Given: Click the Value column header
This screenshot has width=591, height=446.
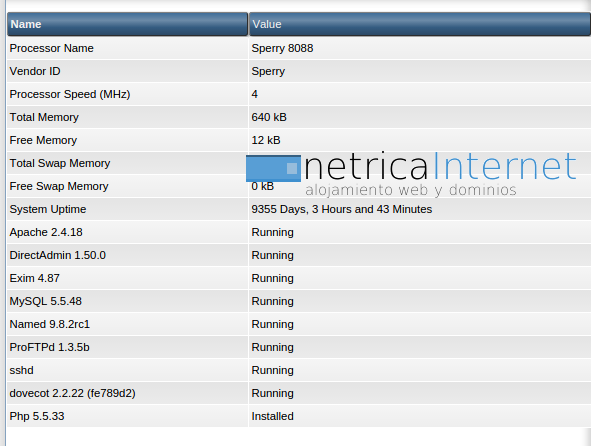Looking at the screenshot, I should click(x=420, y=24).
